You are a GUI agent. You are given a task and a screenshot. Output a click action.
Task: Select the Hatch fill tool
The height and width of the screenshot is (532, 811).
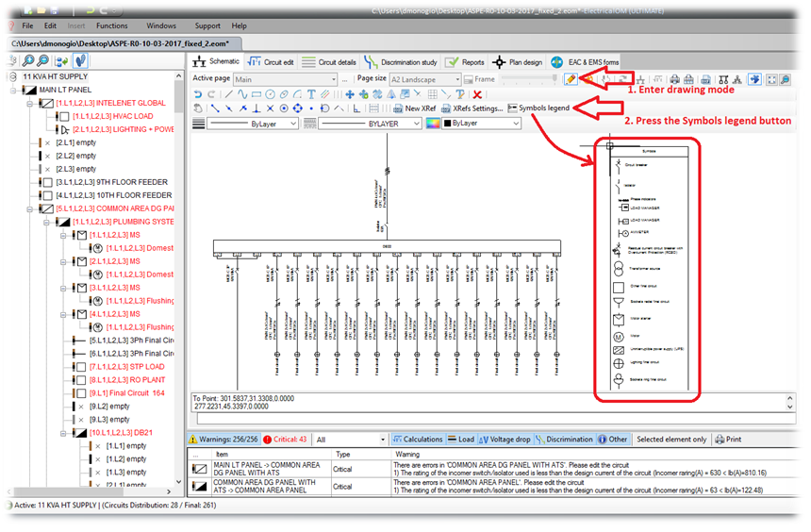(x=325, y=94)
